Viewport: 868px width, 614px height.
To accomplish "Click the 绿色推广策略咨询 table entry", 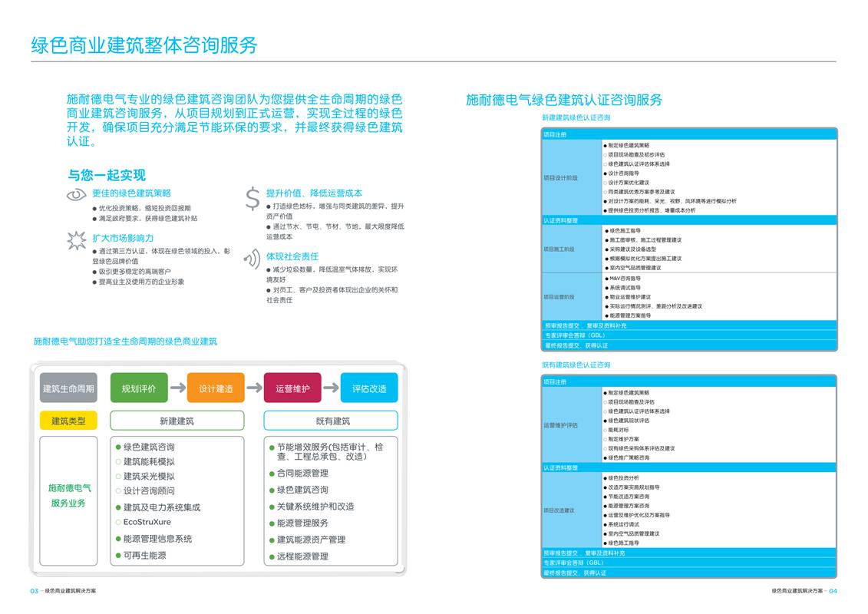I will point(627,458).
